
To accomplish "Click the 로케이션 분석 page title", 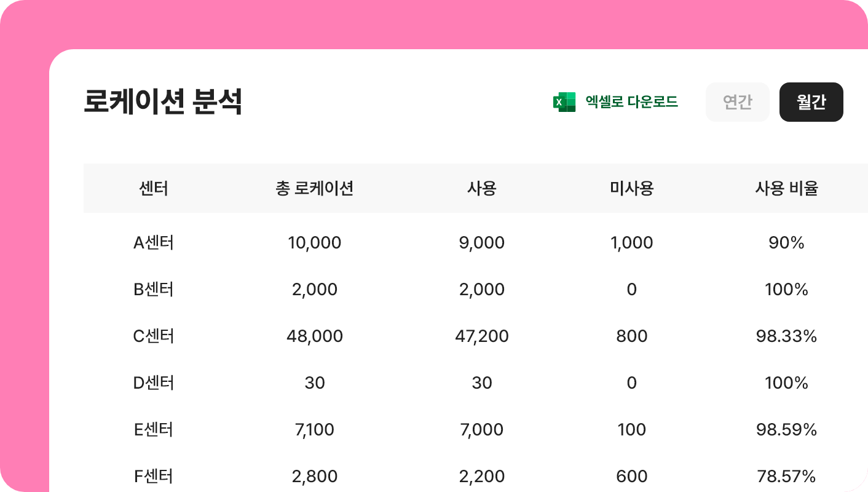I will 163,102.
